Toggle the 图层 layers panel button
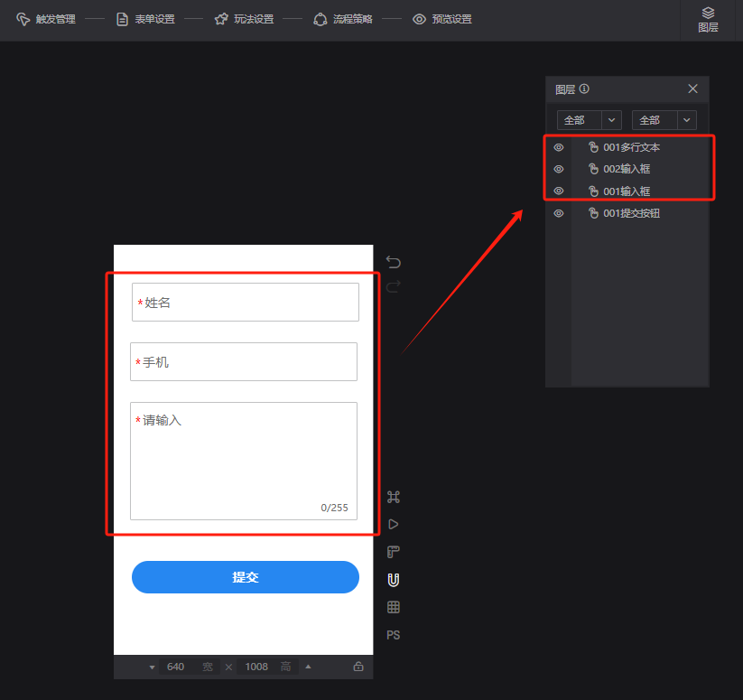 coord(708,20)
